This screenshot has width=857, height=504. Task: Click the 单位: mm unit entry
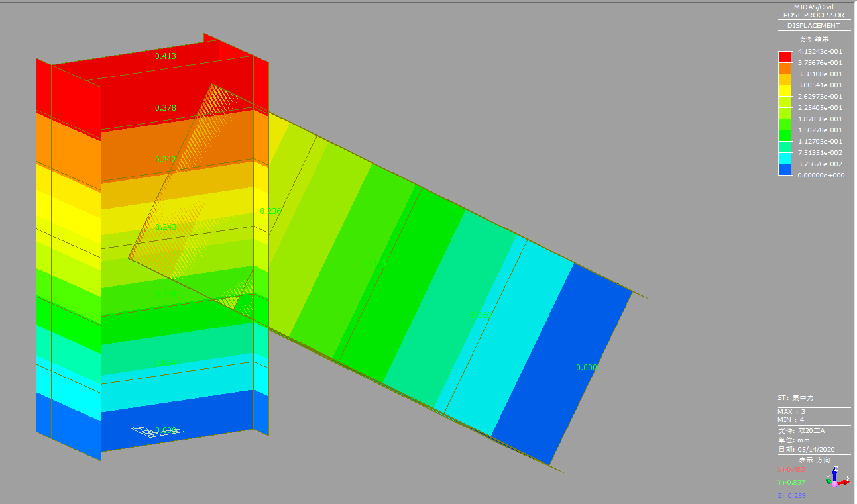pos(793,440)
